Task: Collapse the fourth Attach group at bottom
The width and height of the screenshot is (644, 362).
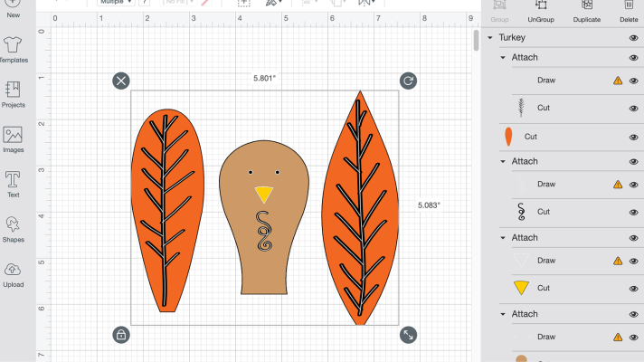Action: pyautogui.click(x=503, y=314)
